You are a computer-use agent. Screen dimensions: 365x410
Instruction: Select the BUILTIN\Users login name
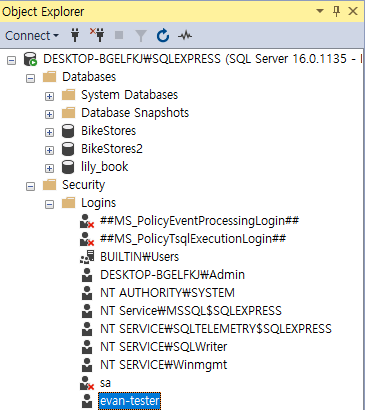(x=140, y=257)
